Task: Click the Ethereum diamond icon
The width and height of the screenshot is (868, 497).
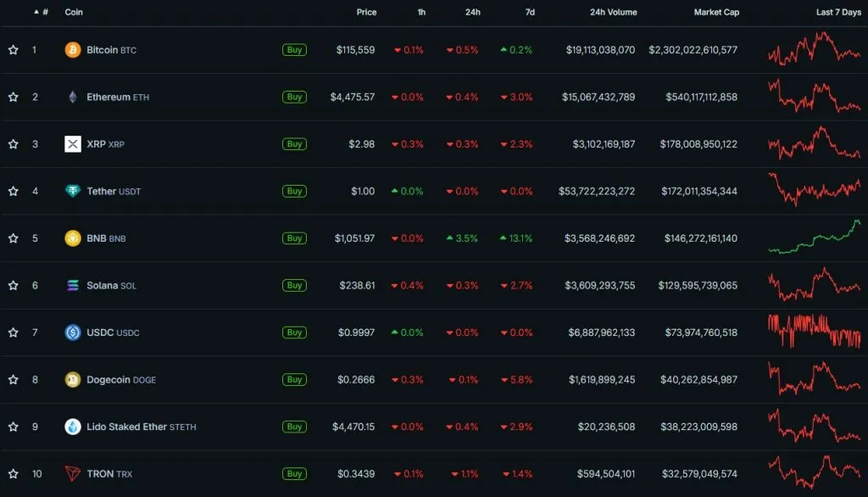Action: click(x=73, y=97)
